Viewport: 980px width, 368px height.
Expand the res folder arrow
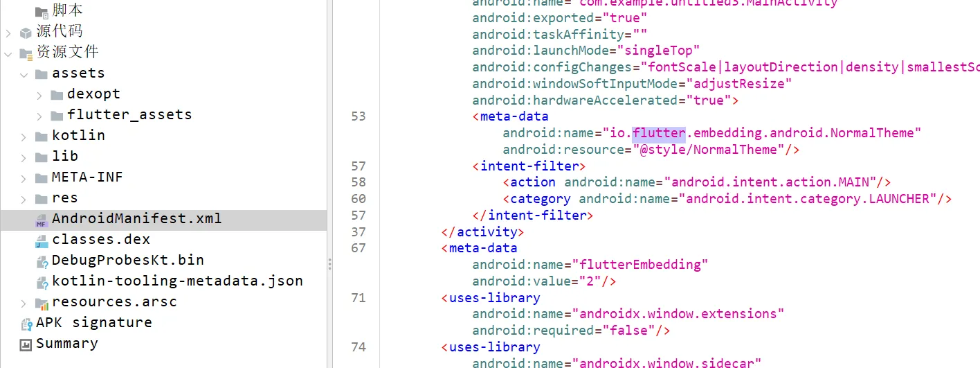coord(24,198)
